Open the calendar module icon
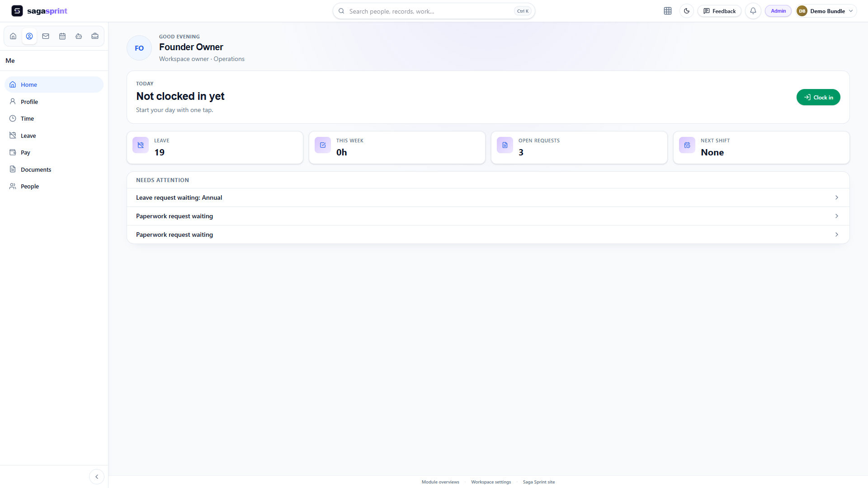This screenshot has height=488, width=868. (62, 36)
